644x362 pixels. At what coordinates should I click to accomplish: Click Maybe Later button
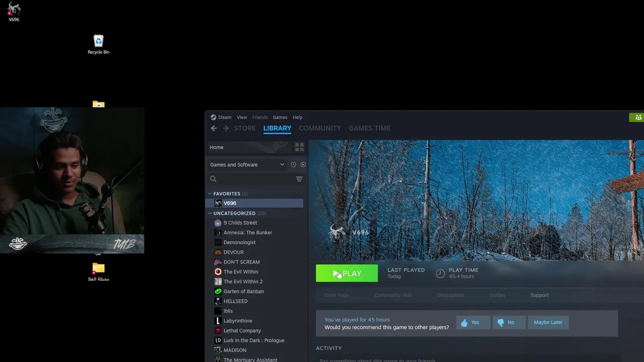[548, 322]
